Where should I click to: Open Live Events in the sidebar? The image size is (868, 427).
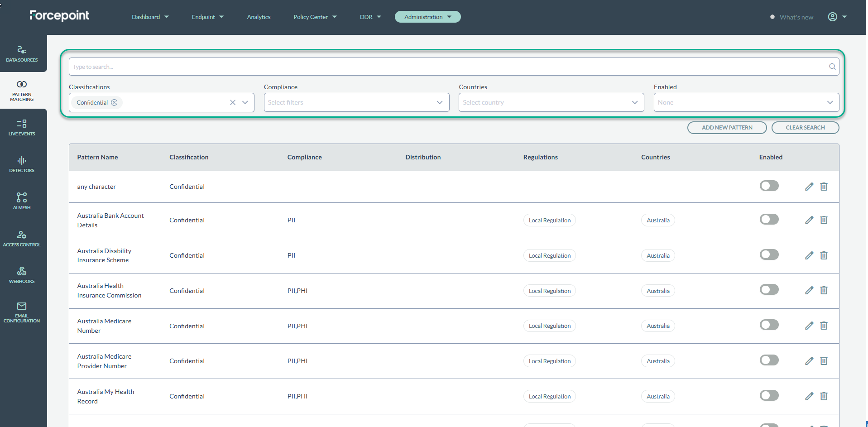(22, 128)
